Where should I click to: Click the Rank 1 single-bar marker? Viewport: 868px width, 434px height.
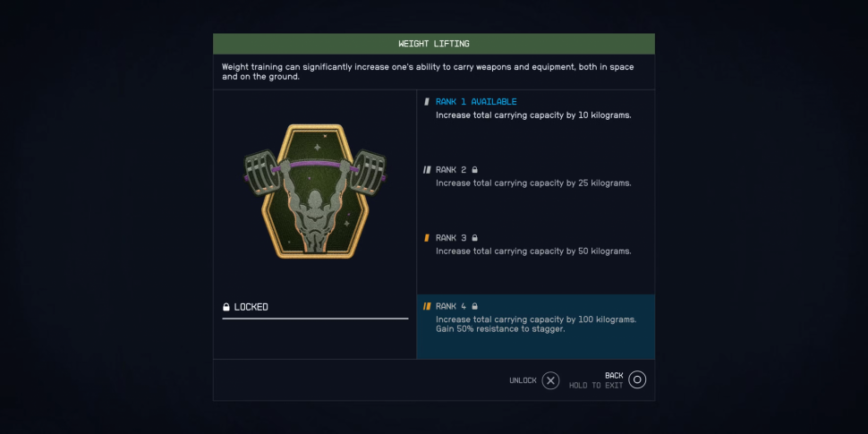click(x=426, y=102)
